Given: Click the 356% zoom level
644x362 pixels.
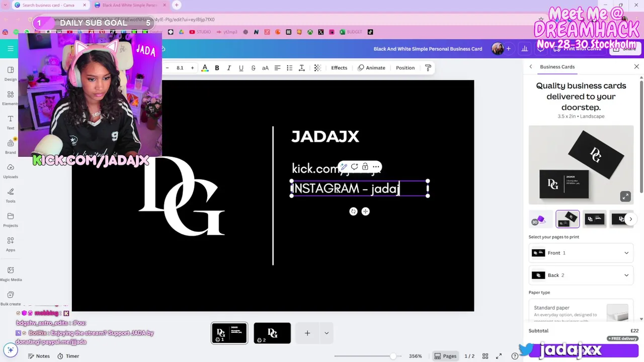Looking at the screenshot, I should point(415,356).
